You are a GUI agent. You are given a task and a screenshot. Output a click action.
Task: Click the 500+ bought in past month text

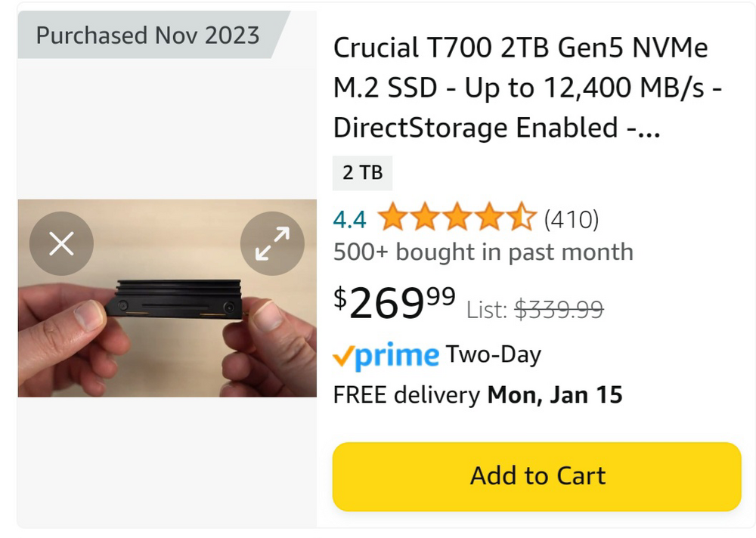(483, 252)
